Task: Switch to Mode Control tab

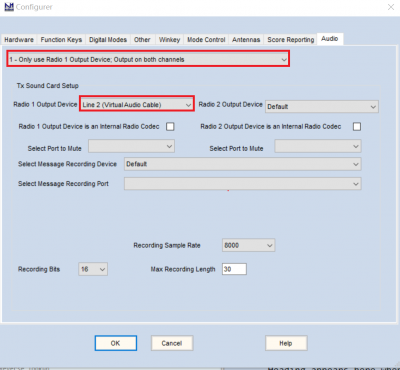Action: (206, 40)
